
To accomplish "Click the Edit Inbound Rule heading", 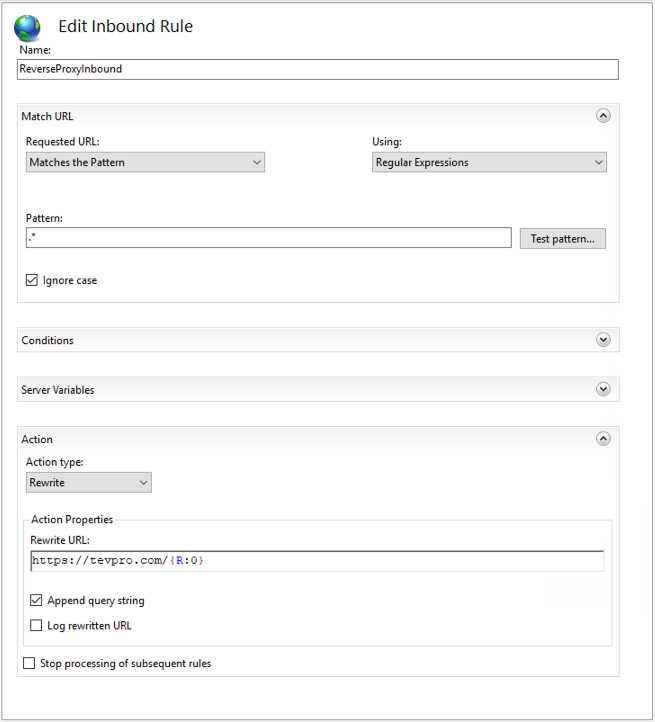I will coord(125,26).
